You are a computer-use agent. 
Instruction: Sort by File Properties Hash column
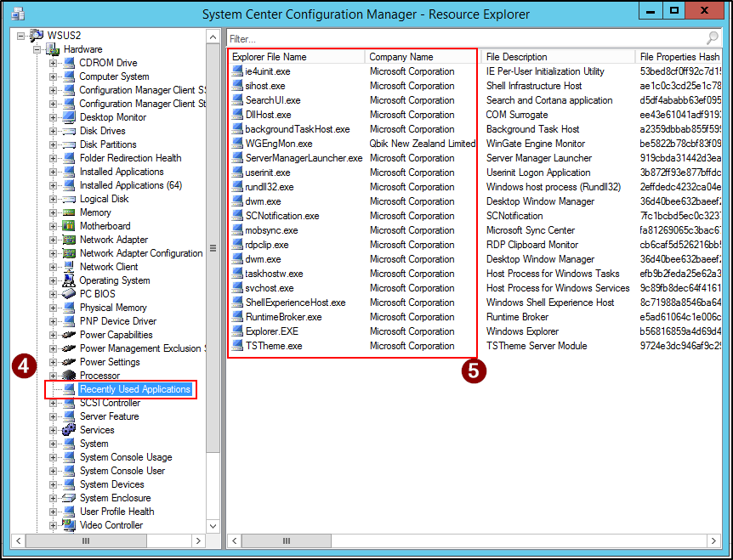click(679, 57)
